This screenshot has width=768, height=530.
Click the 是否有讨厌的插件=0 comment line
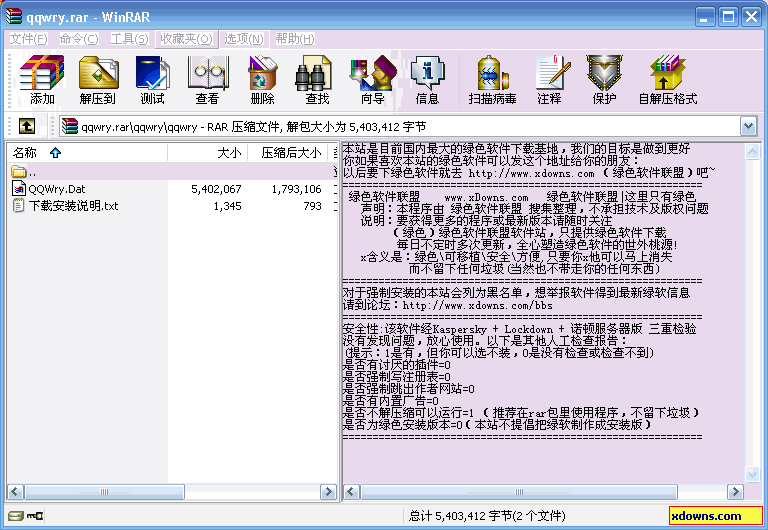(x=397, y=365)
